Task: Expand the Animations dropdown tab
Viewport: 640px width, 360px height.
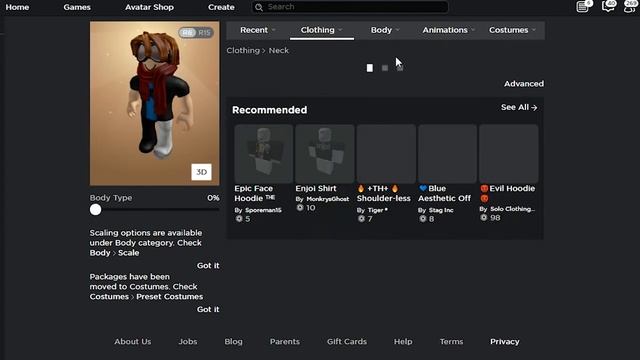Action: tap(449, 30)
